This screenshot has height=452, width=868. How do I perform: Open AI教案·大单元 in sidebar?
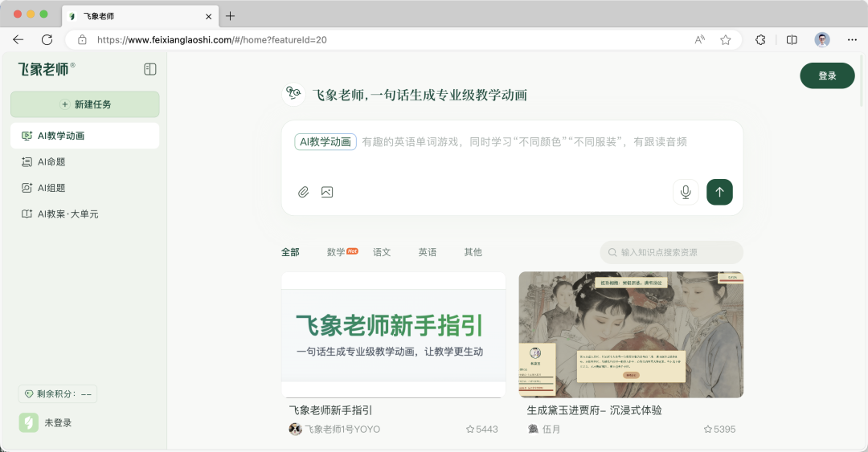pyautogui.click(x=84, y=214)
